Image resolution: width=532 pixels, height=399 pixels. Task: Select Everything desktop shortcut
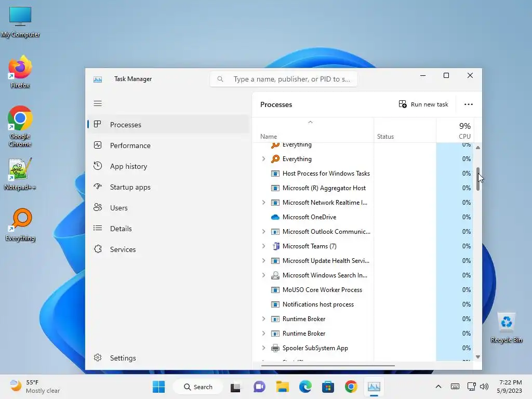20,225
